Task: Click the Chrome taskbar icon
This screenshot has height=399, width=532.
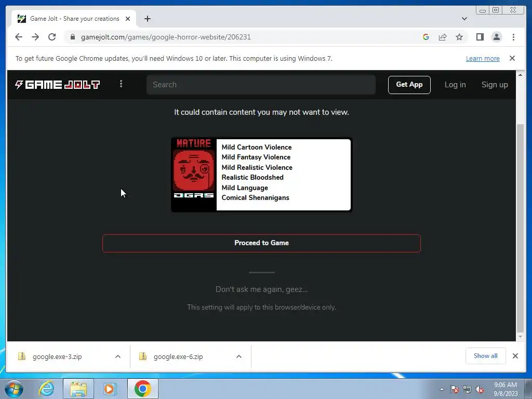Action: [x=142, y=389]
